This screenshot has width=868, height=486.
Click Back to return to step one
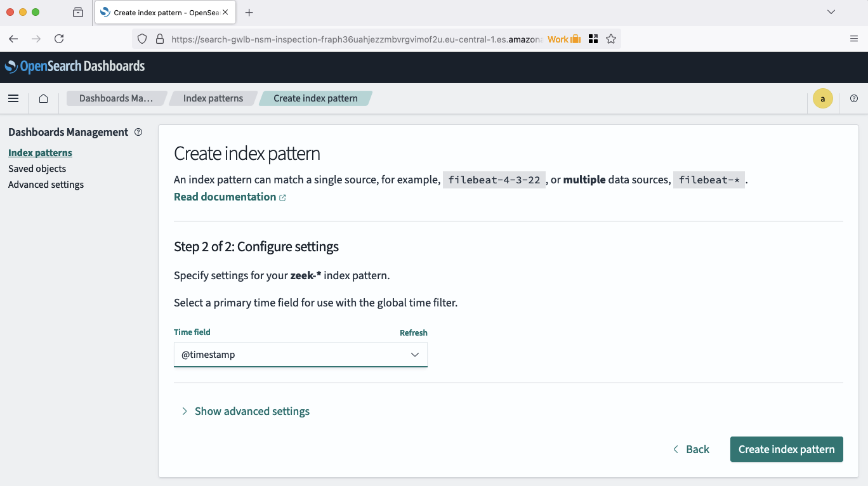click(x=692, y=449)
